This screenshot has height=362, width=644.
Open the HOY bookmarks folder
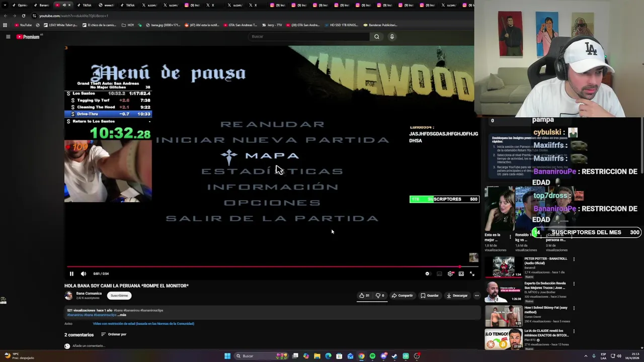pyautogui.click(x=127, y=25)
